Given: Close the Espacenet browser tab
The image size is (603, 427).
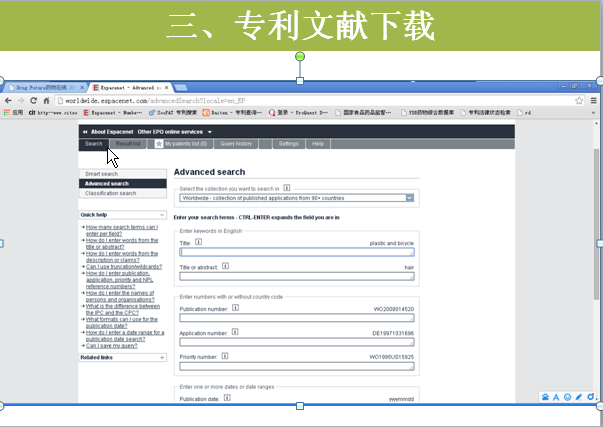Looking at the screenshot, I should tap(167, 88).
